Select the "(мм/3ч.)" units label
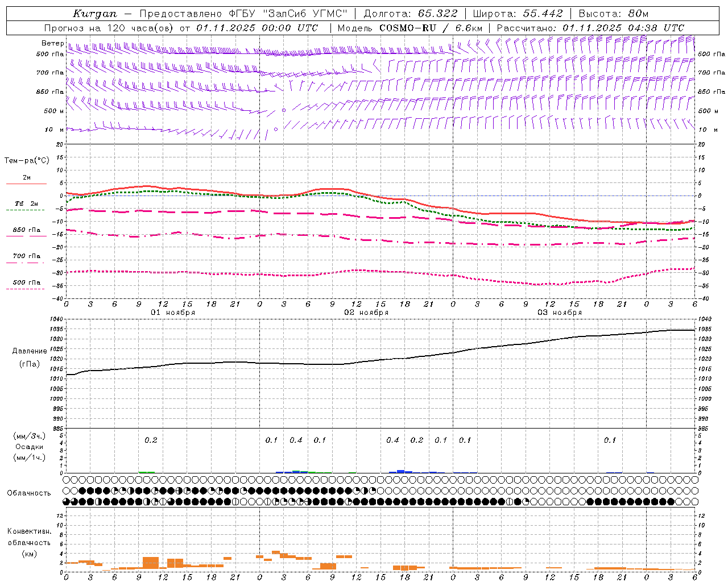 pos(30,436)
